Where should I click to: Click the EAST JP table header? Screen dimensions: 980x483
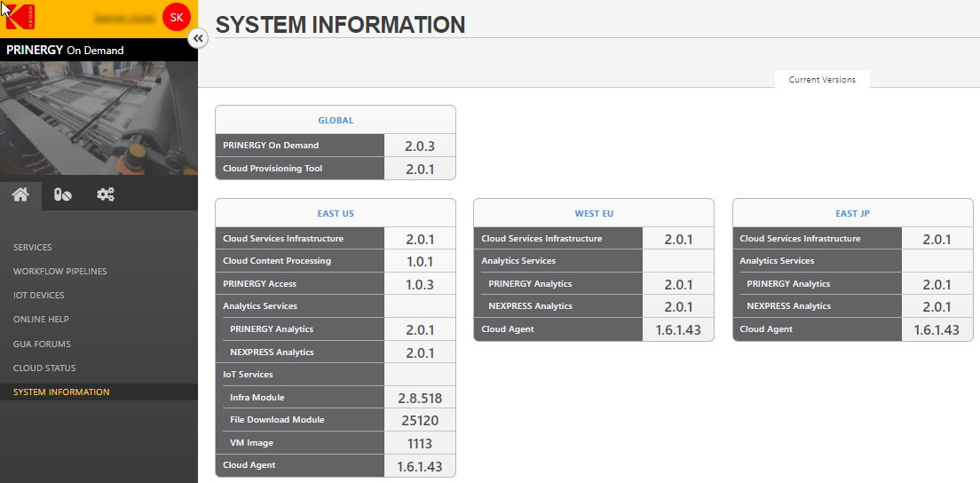[852, 213]
